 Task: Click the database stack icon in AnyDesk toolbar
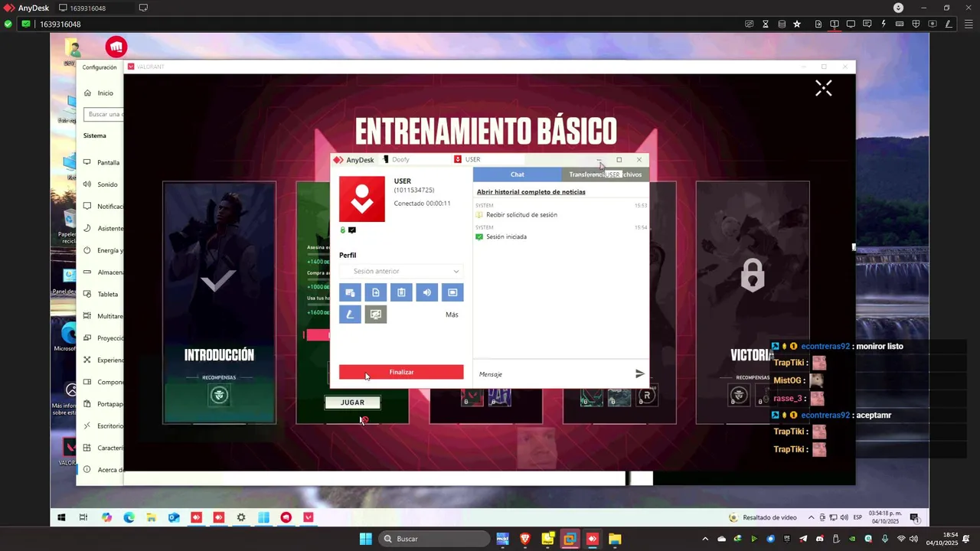coord(782,24)
